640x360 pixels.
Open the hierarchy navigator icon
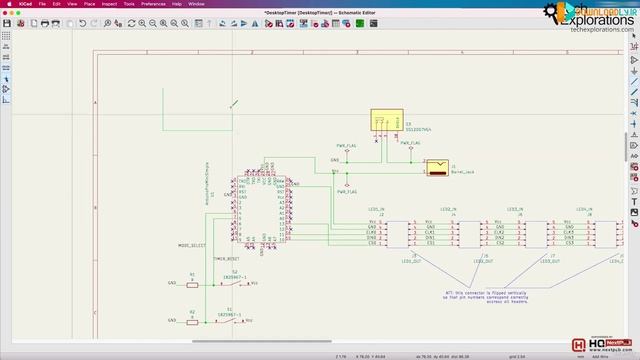click(x=198, y=24)
